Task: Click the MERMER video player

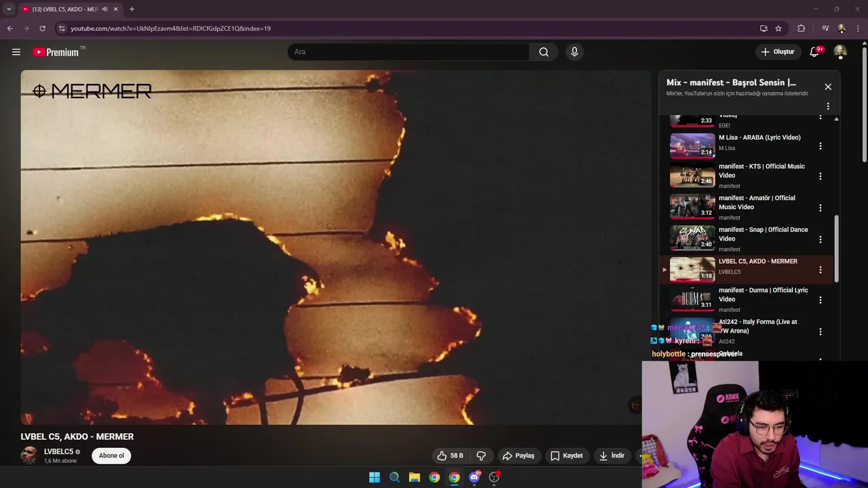Action: (335, 247)
